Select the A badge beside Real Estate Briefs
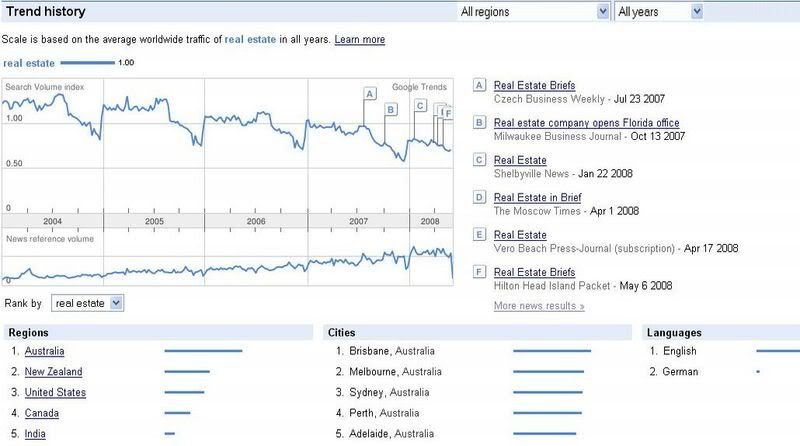 click(479, 85)
